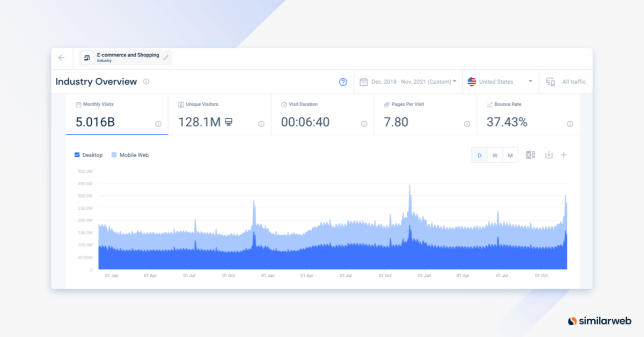Open the date range dropdown
Viewport: 644px width, 337px height.
click(x=408, y=82)
